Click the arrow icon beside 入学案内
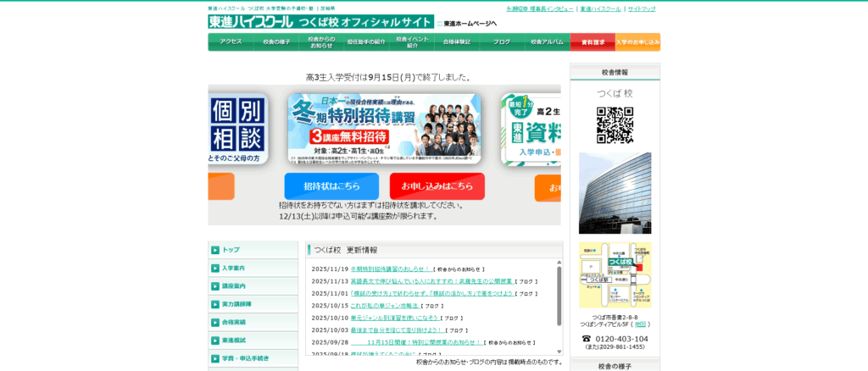The width and height of the screenshot is (868, 371). tap(215, 268)
